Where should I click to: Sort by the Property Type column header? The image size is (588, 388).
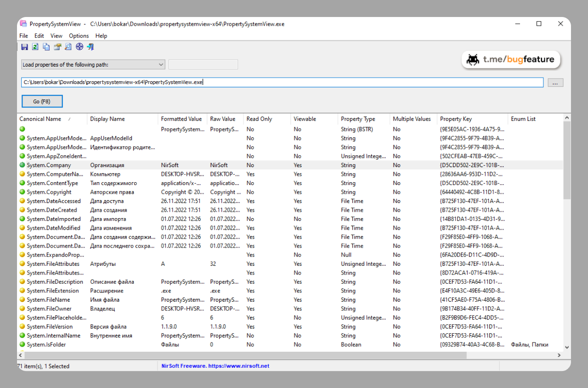(x=364, y=119)
